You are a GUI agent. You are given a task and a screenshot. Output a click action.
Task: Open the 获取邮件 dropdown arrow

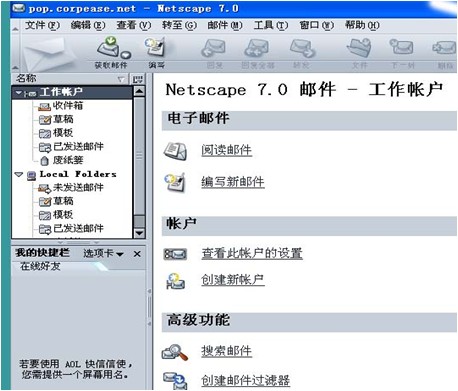point(126,55)
